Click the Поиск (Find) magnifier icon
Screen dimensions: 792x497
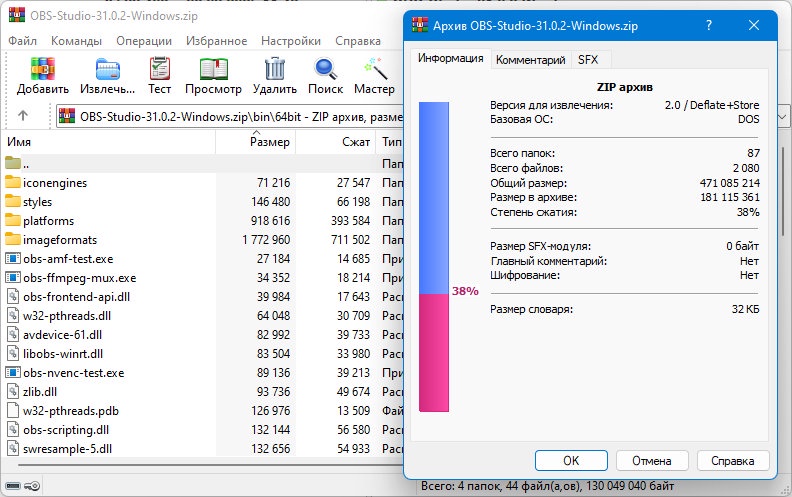325,69
